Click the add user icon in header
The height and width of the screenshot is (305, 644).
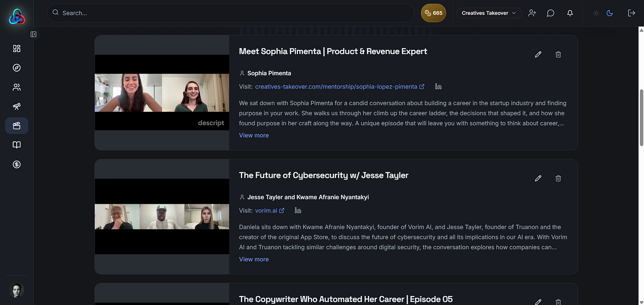tap(532, 13)
